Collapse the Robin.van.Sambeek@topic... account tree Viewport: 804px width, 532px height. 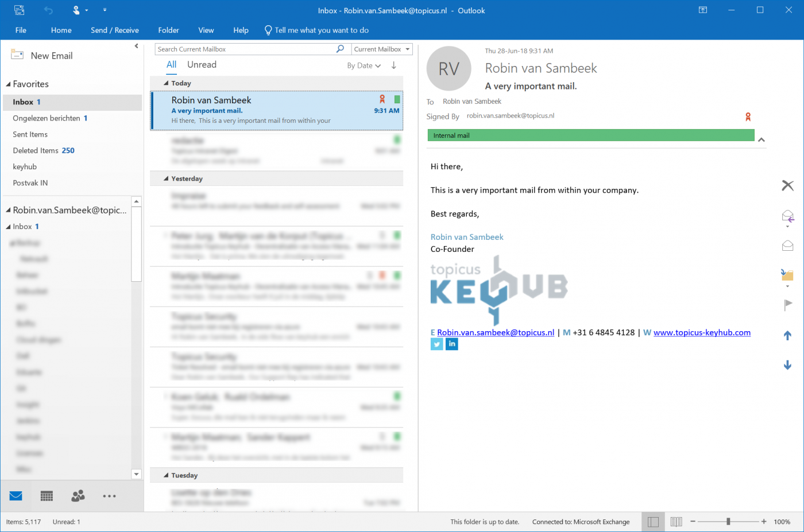coord(9,211)
